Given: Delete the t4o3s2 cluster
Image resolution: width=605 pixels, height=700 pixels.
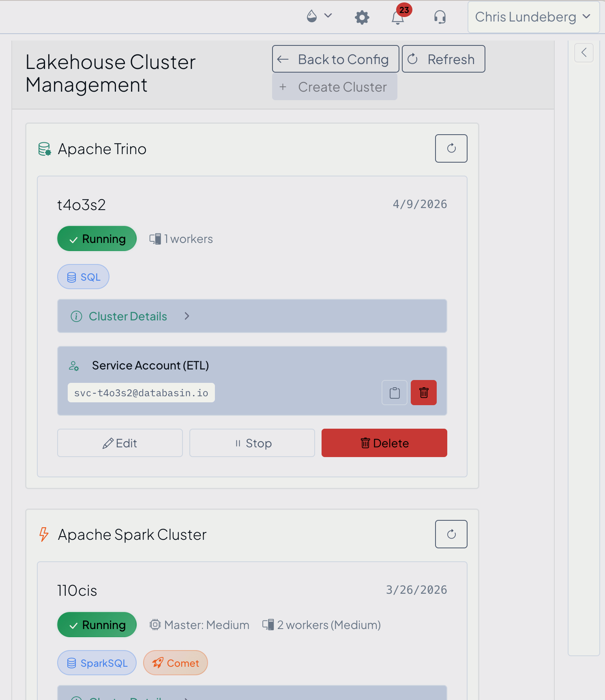Looking at the screenshot, I should (384, 443).
